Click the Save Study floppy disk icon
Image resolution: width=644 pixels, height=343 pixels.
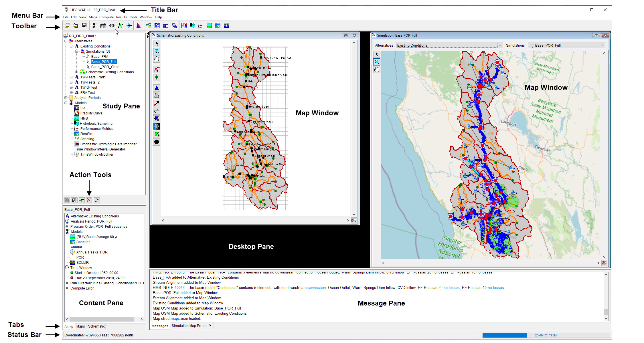84,26
